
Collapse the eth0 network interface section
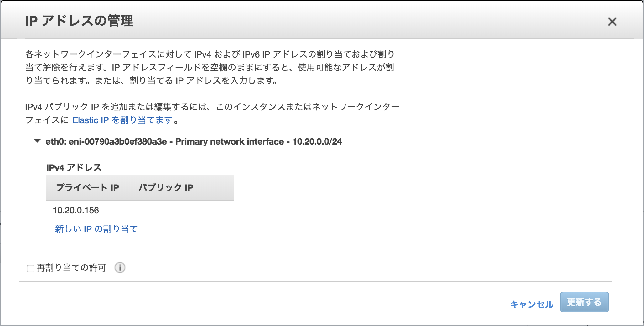coord(38,141)
